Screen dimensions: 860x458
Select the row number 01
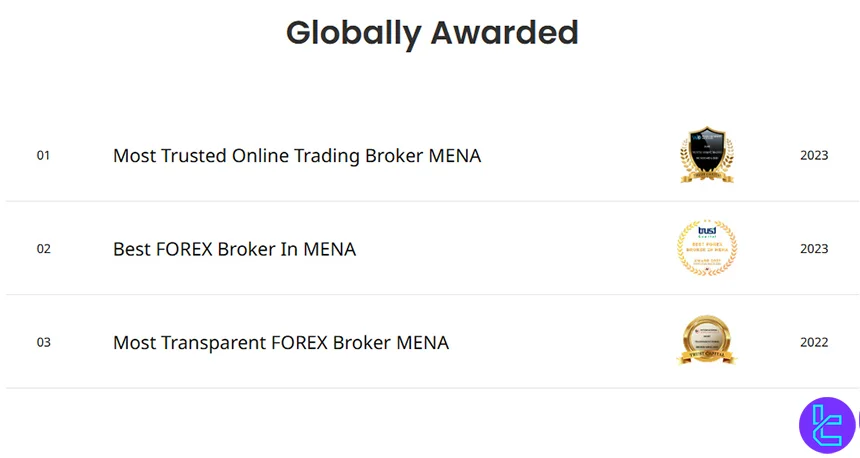43,156
